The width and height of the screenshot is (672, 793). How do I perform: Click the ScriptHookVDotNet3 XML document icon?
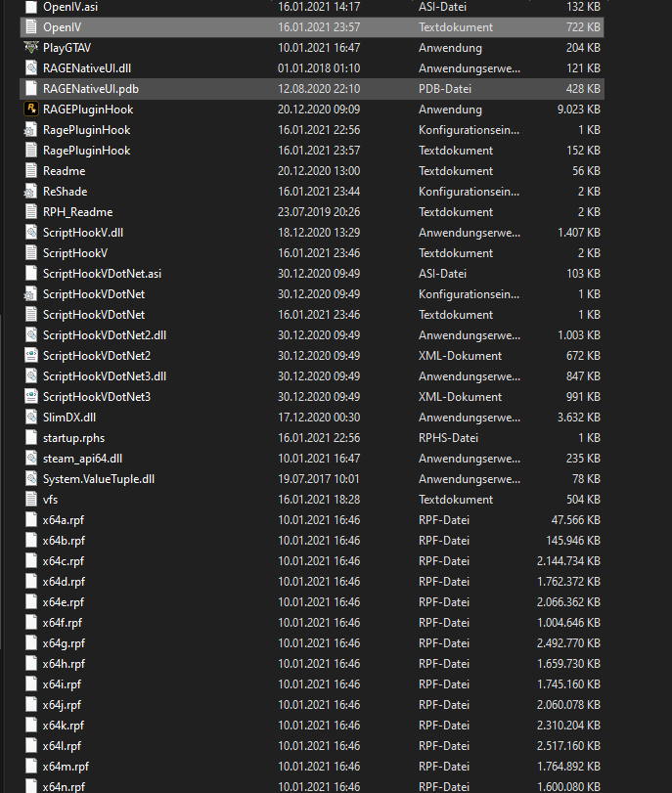[x=31, y=397]
